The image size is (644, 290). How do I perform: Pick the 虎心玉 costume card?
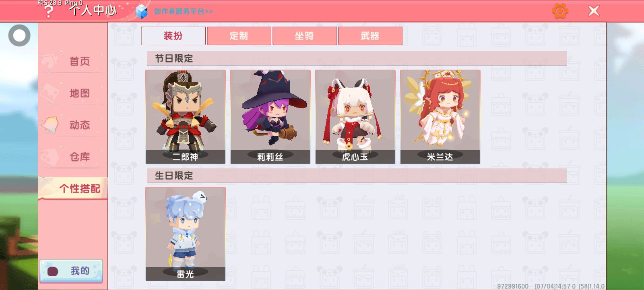click(355, 117)
